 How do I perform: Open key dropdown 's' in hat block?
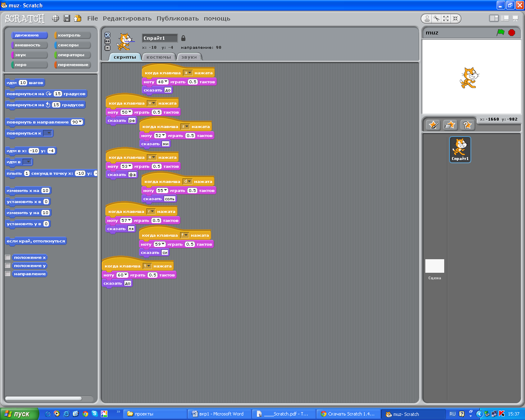pos(185,127)
